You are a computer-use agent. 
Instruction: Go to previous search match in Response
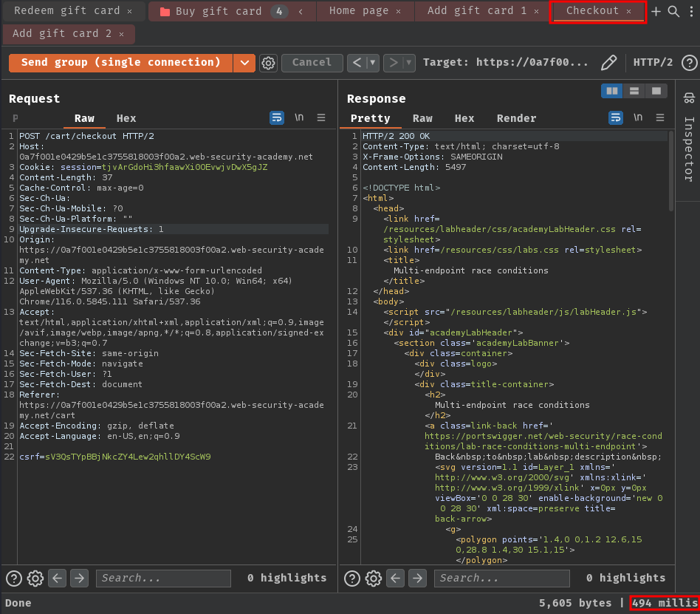click(396, 579)
